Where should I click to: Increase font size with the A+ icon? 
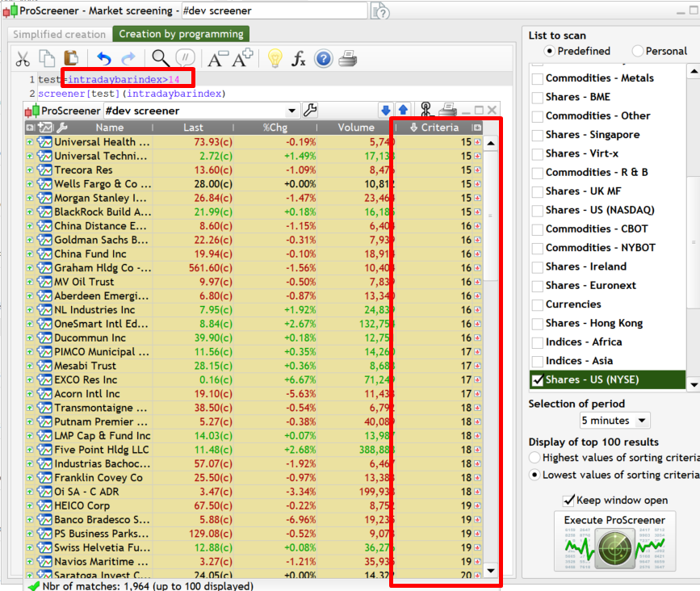[x=242, y=58]
